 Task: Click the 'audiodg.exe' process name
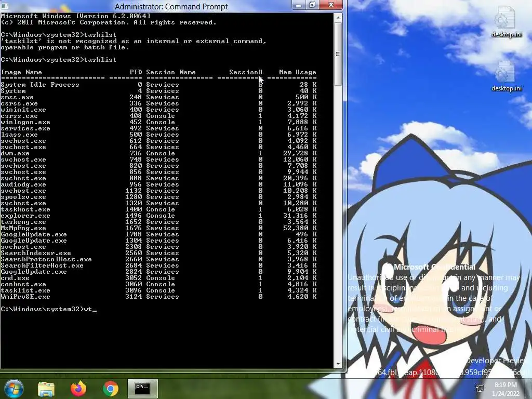[23, 184]
